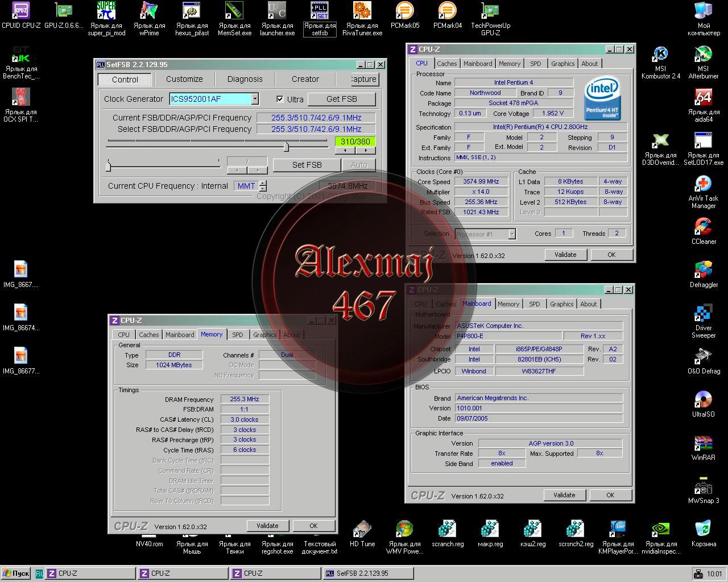Open the scranch.reg file icon
Viewport: 728px width, 582px height.
pyautogui.click(x=447, y=529)
